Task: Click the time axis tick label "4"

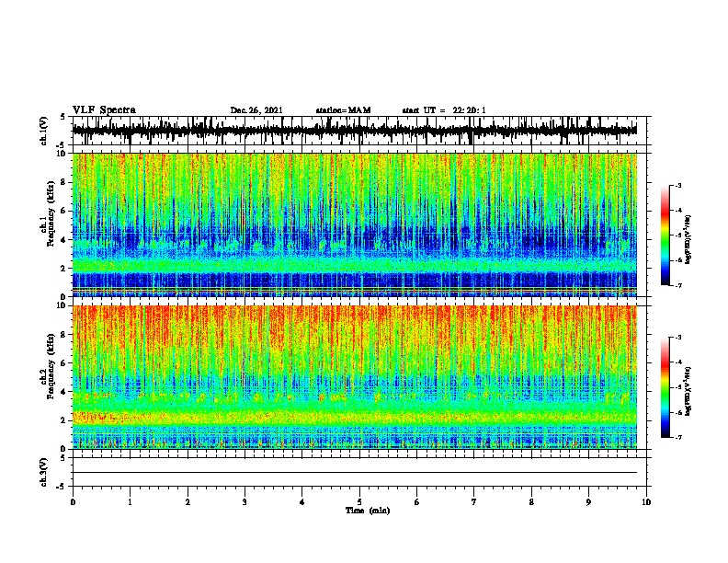Action: (x=302, y=502)
